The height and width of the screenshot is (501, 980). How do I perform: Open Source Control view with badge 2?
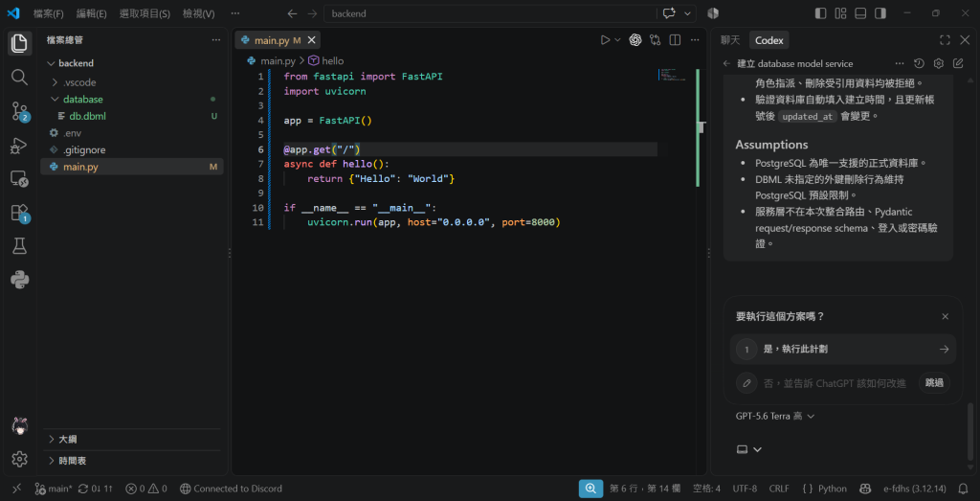pos(19,111)
